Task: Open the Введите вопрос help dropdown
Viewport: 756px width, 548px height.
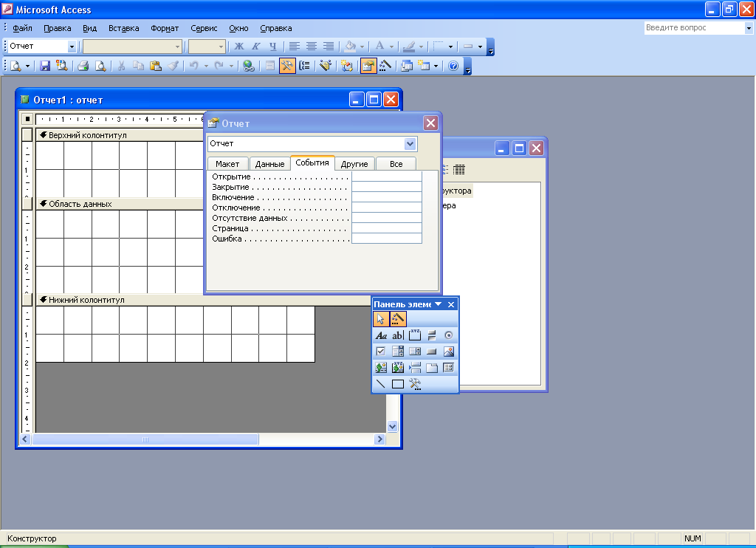Action: (x=749, y=28)
